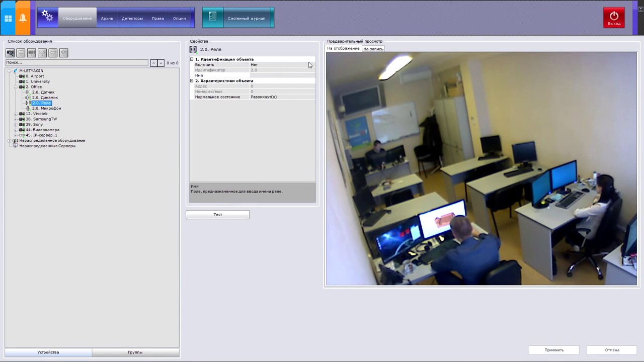Switch to the Группы tab
Screen dimensions: 644x362
click(135, 352)
